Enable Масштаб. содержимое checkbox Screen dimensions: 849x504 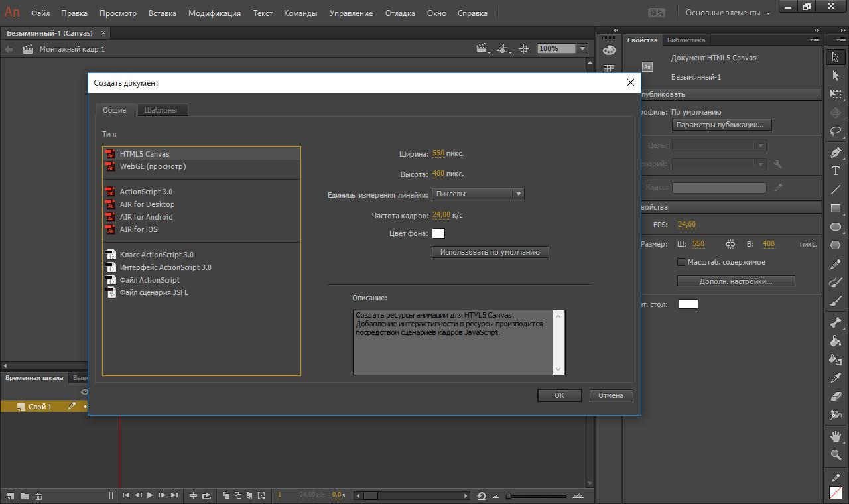681,262
